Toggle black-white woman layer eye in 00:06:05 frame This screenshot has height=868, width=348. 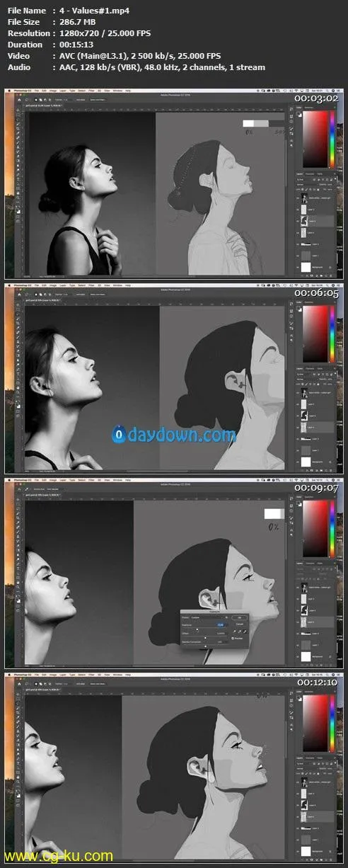[x=298, y=393]
